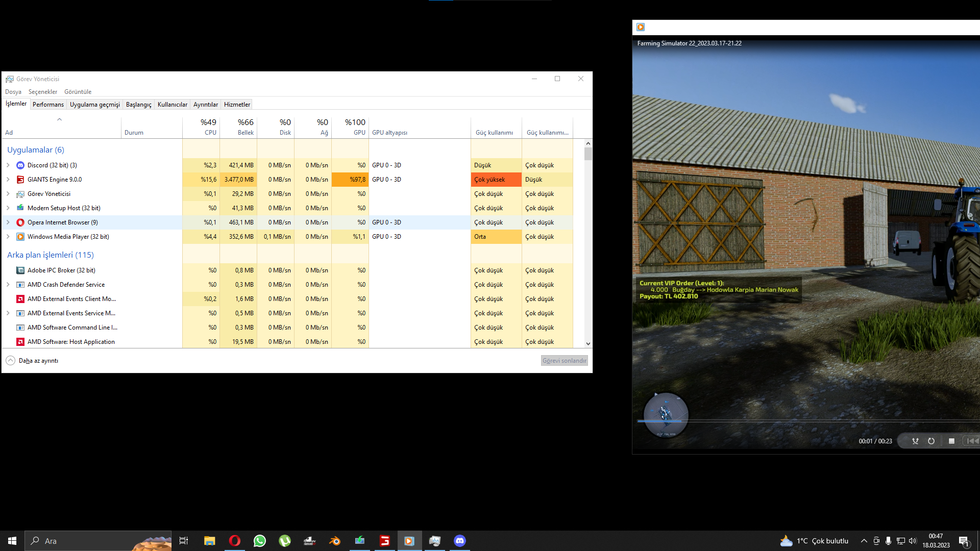980x551 pixels.
Task: Open the Seçenekler menu
Action: point(43,92)
